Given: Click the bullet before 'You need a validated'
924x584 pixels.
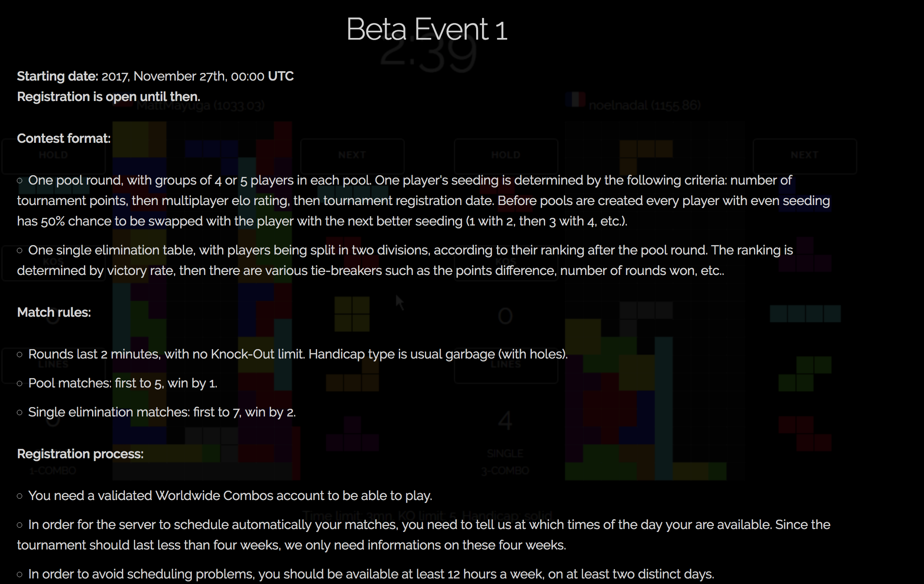Looking at the screenshot, I should point(20,496).
